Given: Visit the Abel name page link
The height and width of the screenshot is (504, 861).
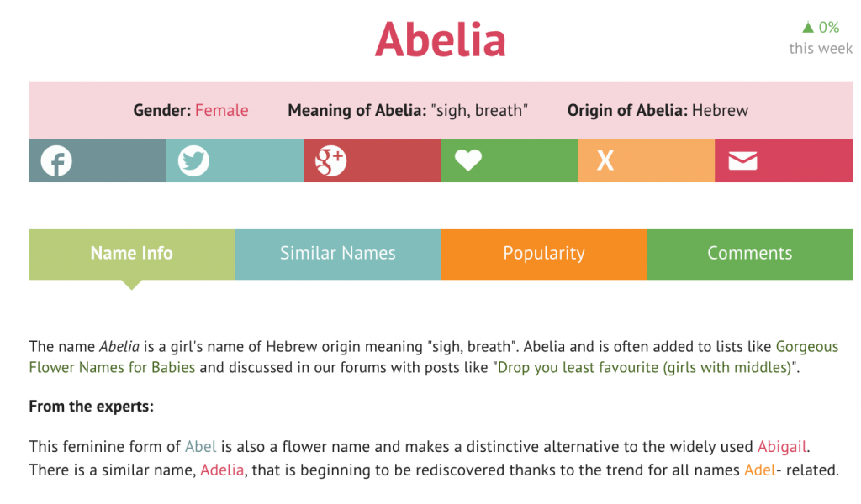Looking at the screenshot, I should click(200, 446).
